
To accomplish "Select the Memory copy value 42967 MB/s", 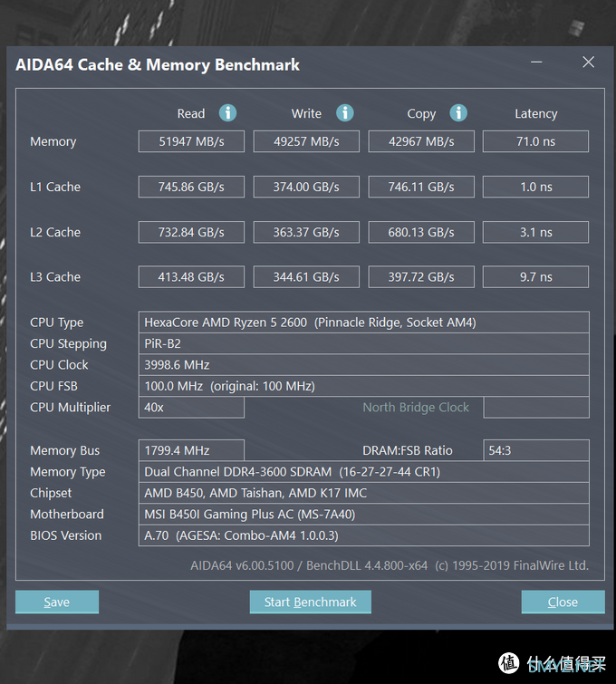I will tap(421, 141).
